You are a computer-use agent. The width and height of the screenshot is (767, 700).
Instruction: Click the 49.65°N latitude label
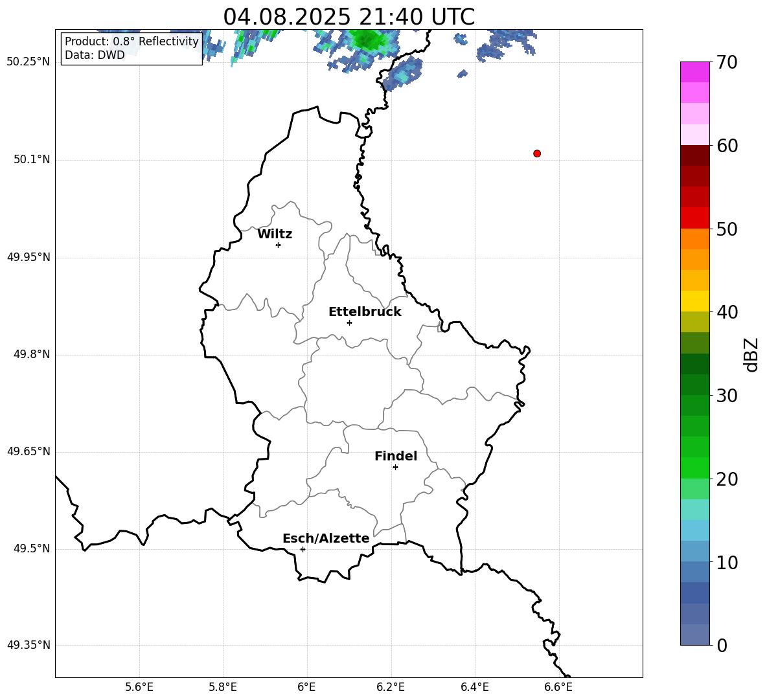click(x=29, y=451)
